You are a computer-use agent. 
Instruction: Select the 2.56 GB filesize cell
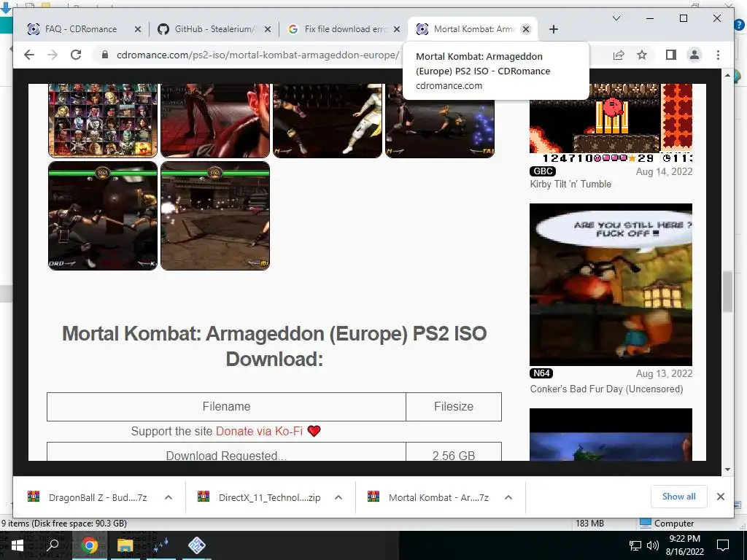pyautogui.click(x=454, y=451)
